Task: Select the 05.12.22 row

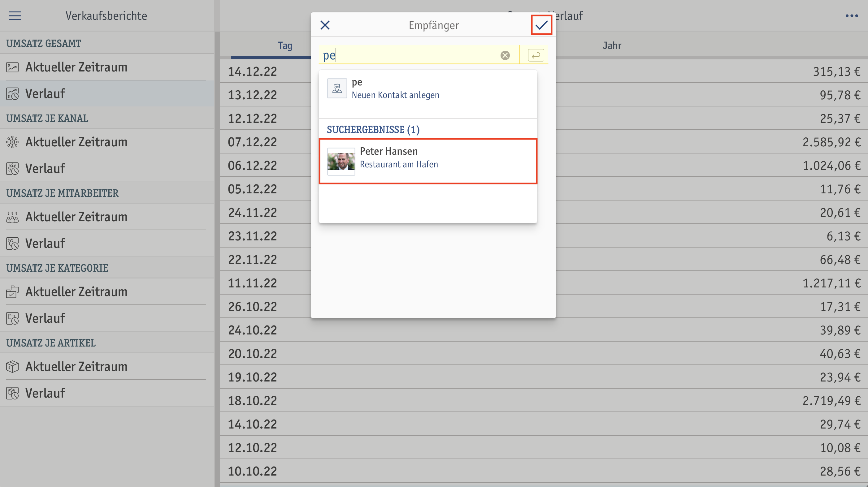Action: point(544,189)
